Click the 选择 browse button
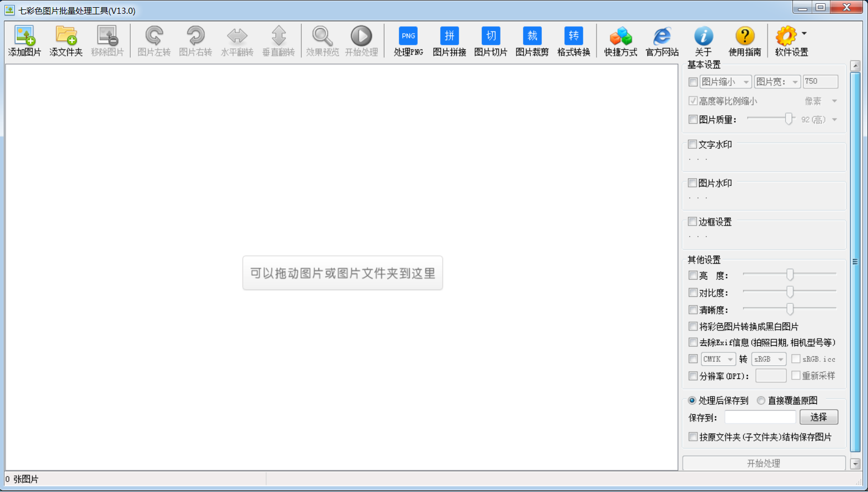 point(819,418)
